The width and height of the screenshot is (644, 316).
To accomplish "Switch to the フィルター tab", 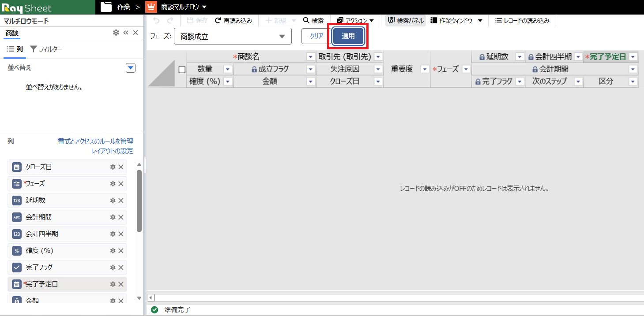I will coord(46,49).
